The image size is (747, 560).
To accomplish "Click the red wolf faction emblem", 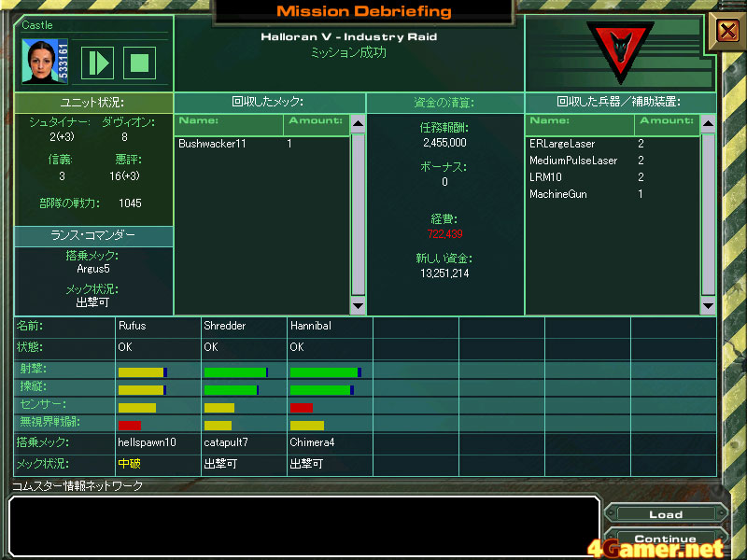I will coord(620,51).
